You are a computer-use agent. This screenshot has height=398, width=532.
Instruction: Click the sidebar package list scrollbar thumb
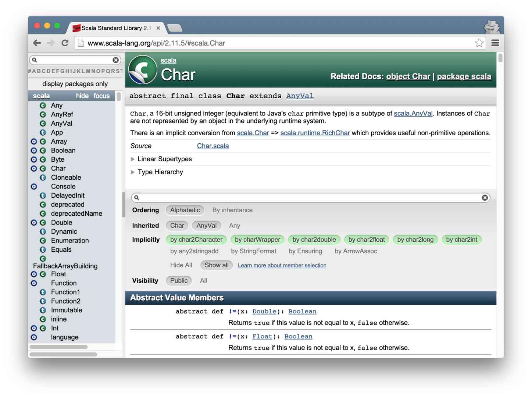(118, 97)
